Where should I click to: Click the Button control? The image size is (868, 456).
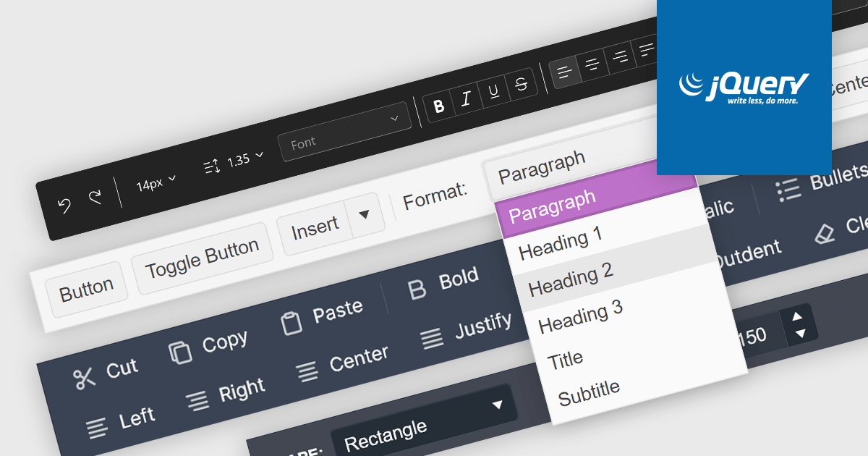(87, 284)
